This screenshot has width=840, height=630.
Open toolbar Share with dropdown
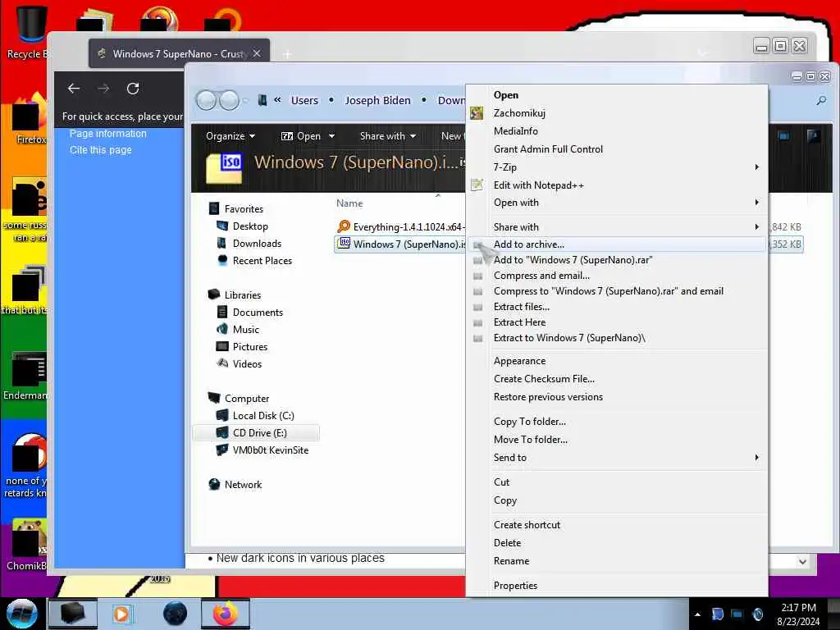pyautogui.click(x=388, y=136)
